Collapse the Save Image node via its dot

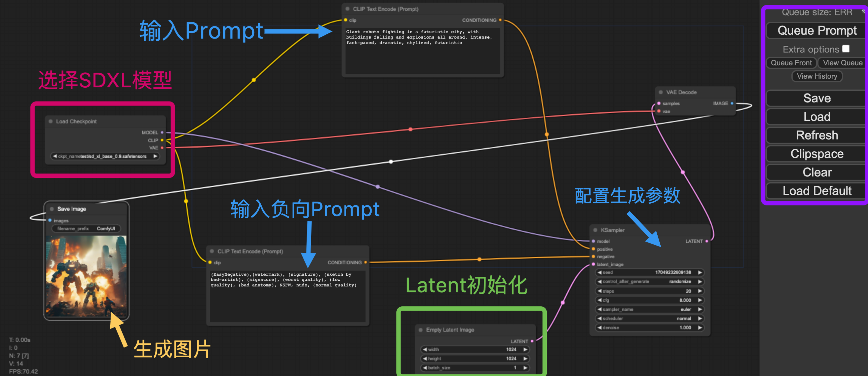click(x=52, y=209)
